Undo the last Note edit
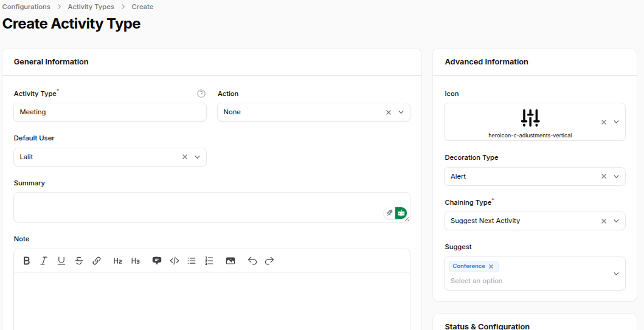 click(252, 261)
